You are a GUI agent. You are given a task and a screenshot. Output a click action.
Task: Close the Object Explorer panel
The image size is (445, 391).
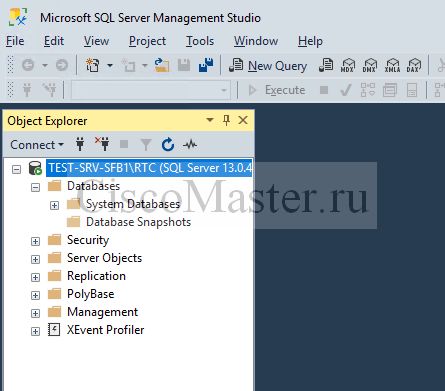coord(243,120)
